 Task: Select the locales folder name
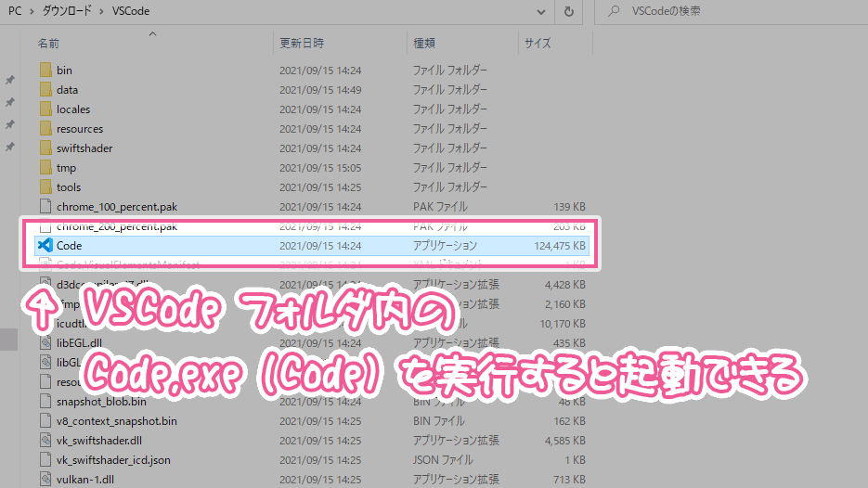tap(73, 109)
